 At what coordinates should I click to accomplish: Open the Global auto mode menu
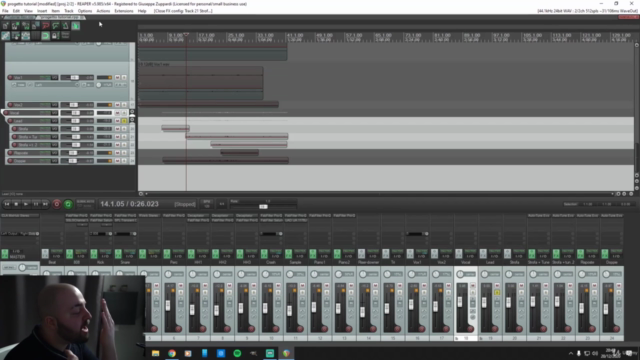coord(85,204)
